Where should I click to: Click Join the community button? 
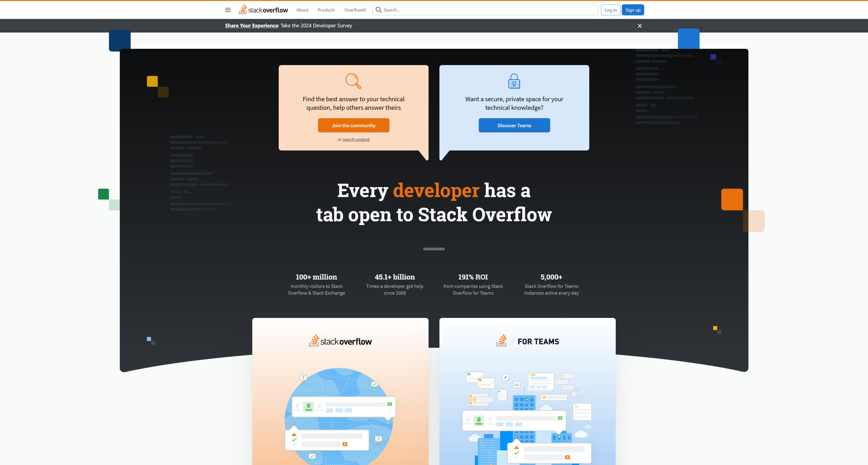[x=353, y=125]
